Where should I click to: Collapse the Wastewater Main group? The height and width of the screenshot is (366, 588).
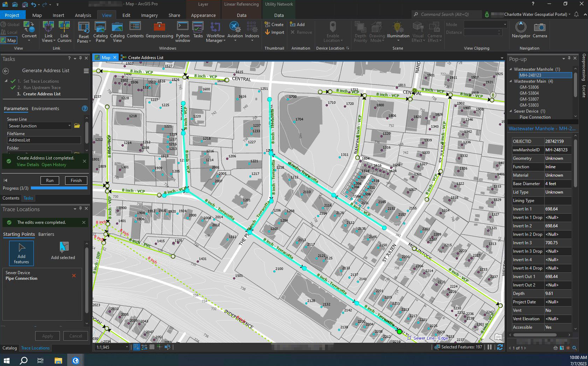pos(511,81)
